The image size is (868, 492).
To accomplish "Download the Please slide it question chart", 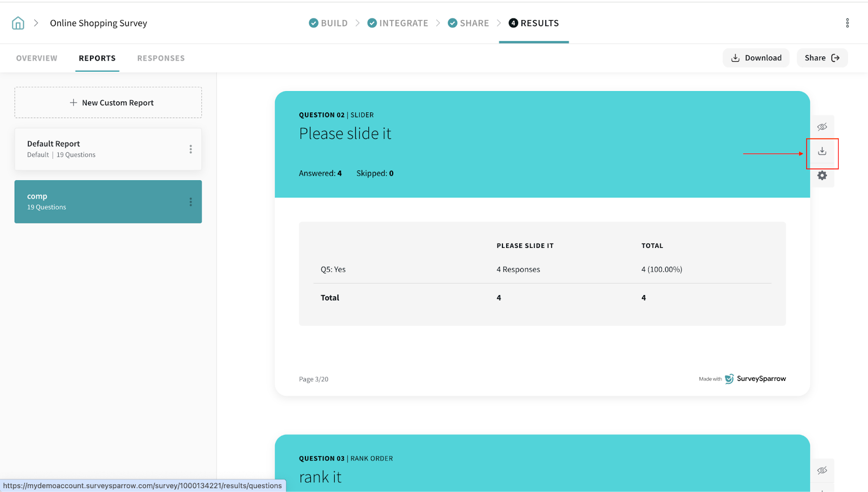I will 822,151.
